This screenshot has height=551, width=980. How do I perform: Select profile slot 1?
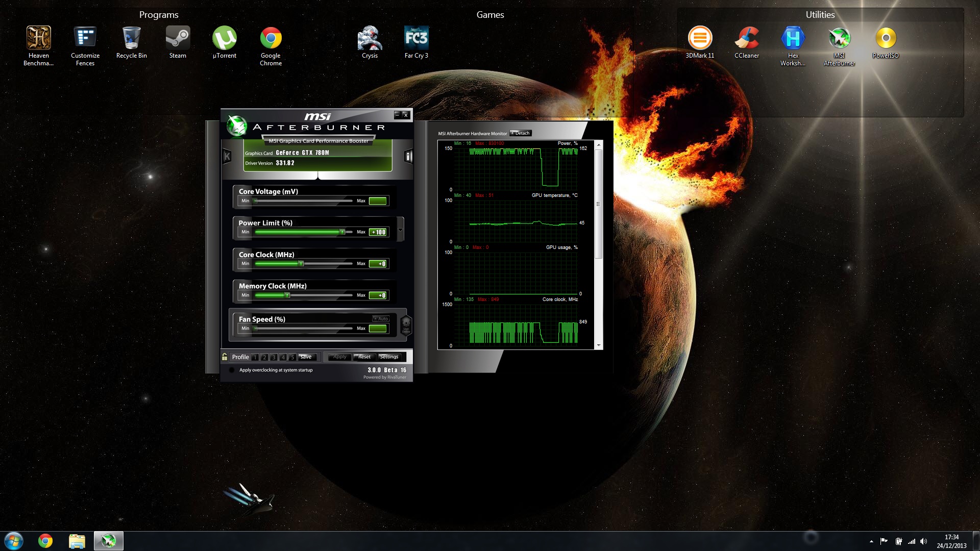coord(255,357)
